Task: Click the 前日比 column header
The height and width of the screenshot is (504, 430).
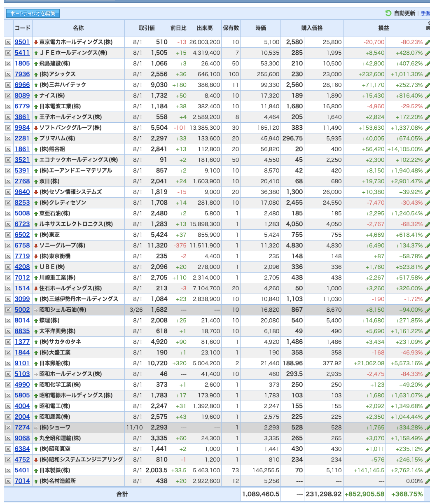Action: [x=178, y=28]
